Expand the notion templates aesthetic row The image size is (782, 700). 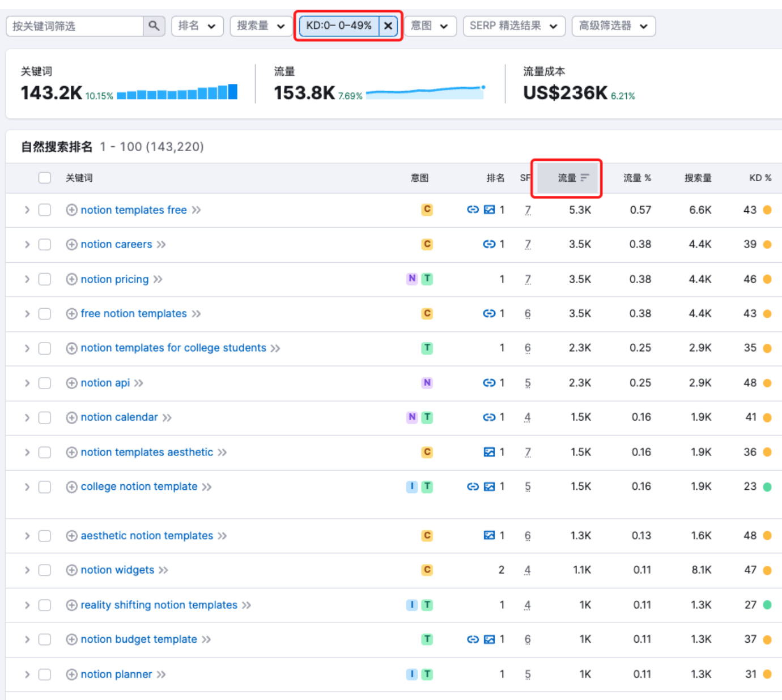(x=27, y=453)
